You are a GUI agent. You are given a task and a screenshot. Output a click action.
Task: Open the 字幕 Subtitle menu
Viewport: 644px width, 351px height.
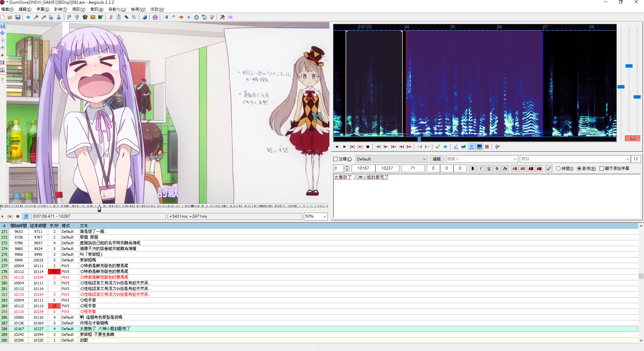[x=43, y=9]
